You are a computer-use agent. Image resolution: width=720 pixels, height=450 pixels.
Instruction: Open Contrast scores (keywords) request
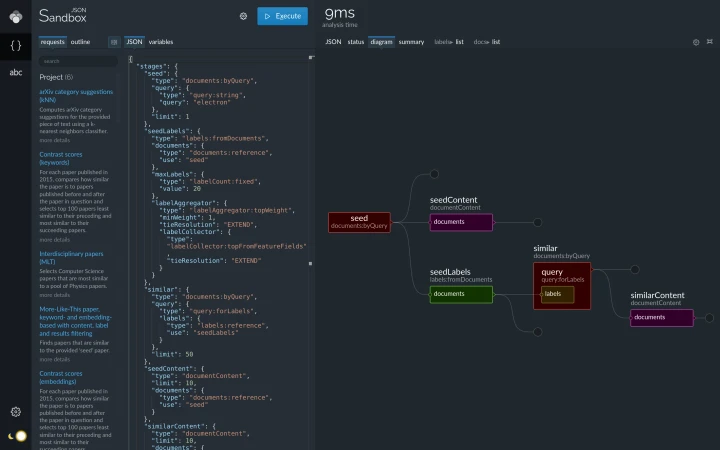61,158
